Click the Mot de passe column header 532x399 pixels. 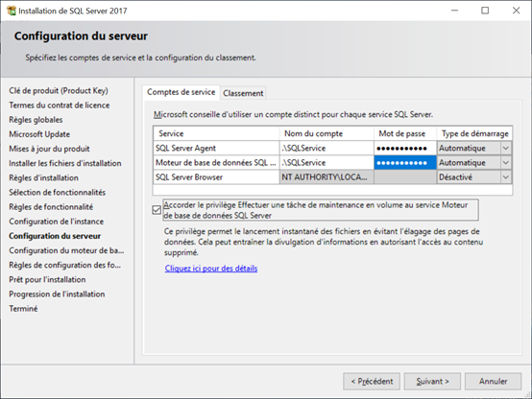point(405,133)
